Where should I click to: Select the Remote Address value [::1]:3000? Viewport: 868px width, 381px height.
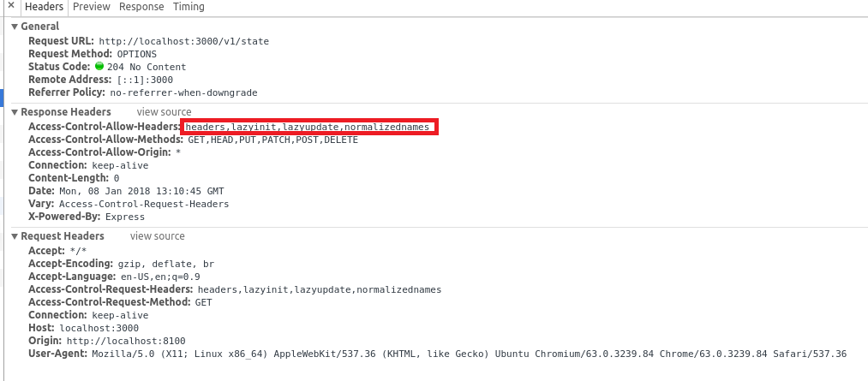[x=145, y=80]
